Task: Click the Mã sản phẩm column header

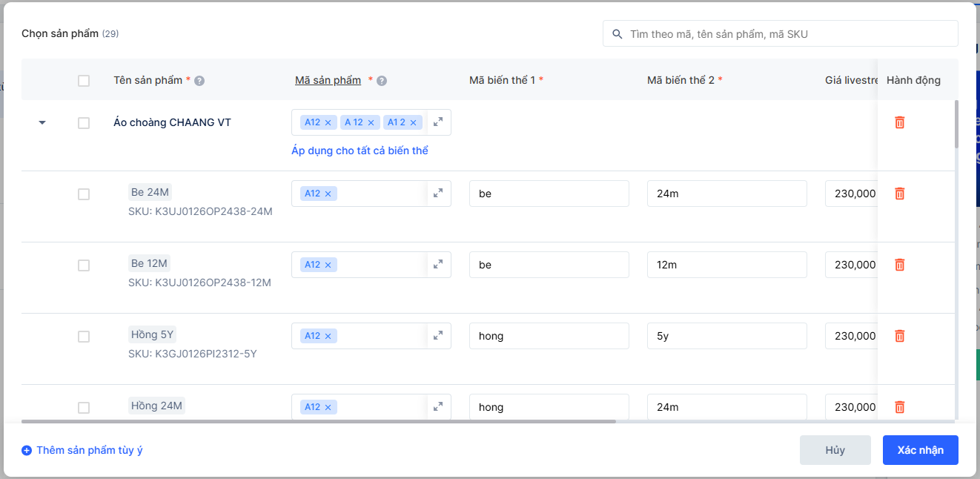Action: pyautogui.click(x=328, y=80)
